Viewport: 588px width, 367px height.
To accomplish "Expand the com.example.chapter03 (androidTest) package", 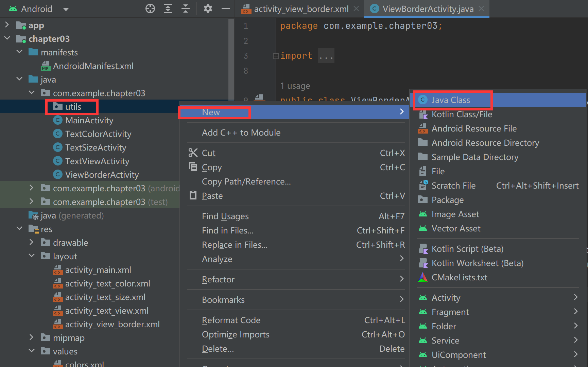I will point(32,188).
